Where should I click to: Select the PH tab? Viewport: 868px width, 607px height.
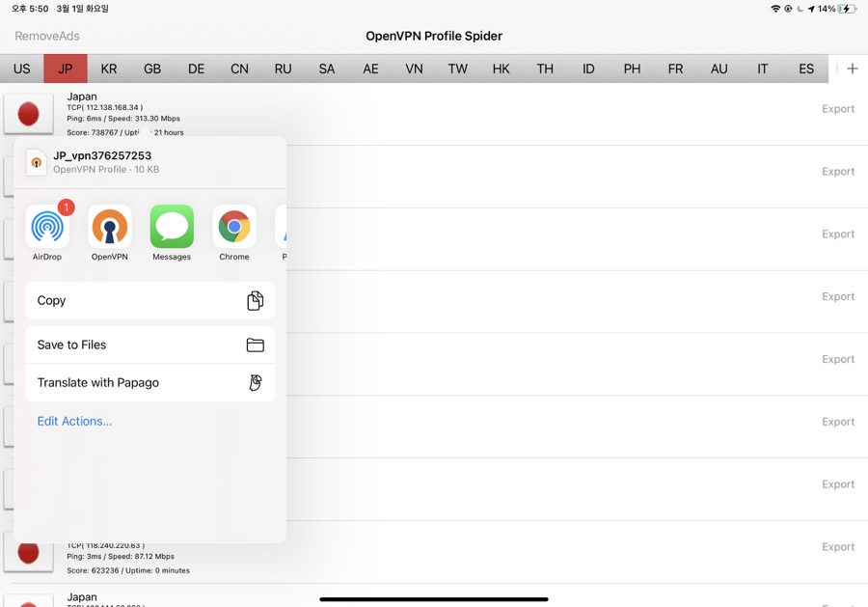click(632, 69)
